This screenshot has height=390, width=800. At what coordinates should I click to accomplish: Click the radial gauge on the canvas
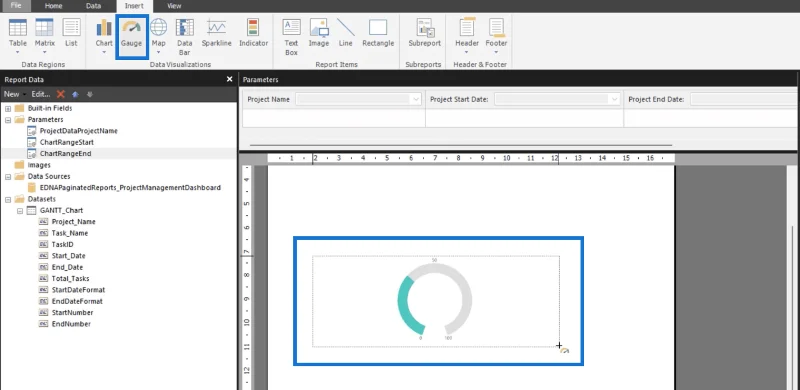[435, 299]
